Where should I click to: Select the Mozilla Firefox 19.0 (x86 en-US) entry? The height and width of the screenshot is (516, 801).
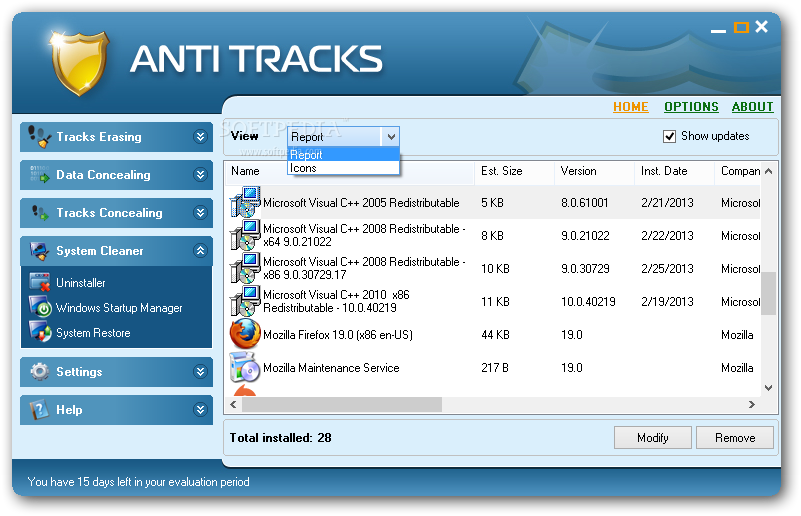(338, 335)
